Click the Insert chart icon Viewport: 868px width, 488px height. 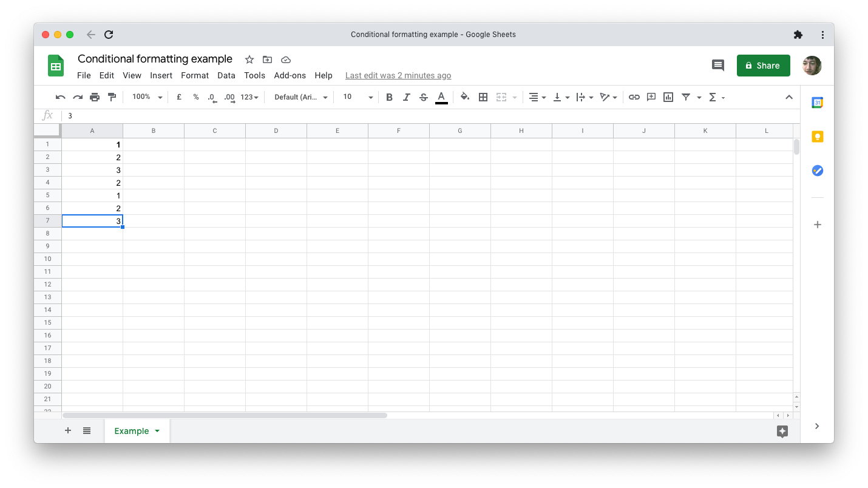point(668,97)
